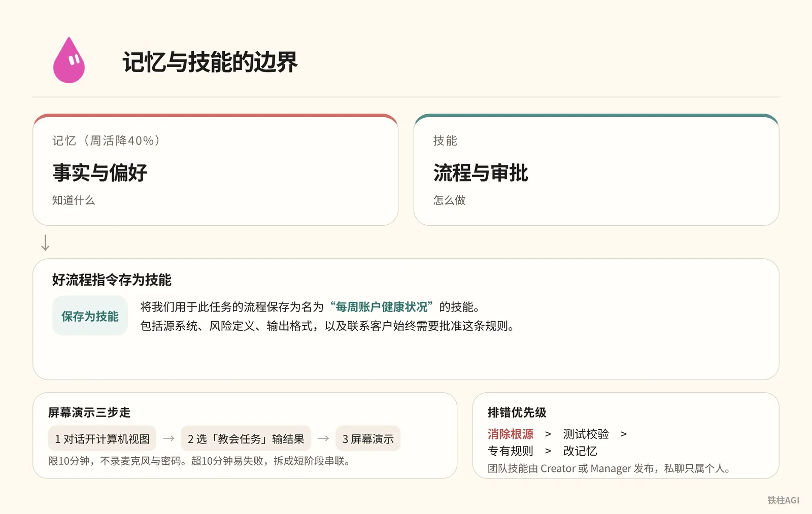Click the 流程与审批 heading
The height and width of the screenshot is (514, 812).
tap(481, 173)
